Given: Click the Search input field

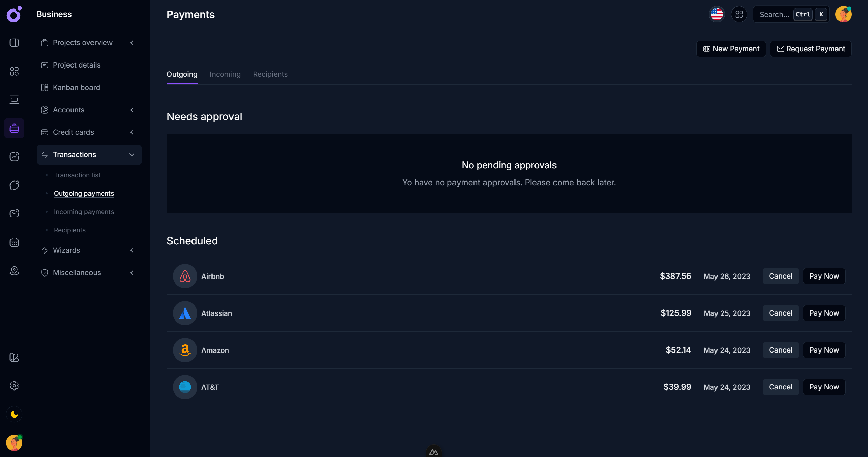Looking at the screenshot, I should point(774,14).
